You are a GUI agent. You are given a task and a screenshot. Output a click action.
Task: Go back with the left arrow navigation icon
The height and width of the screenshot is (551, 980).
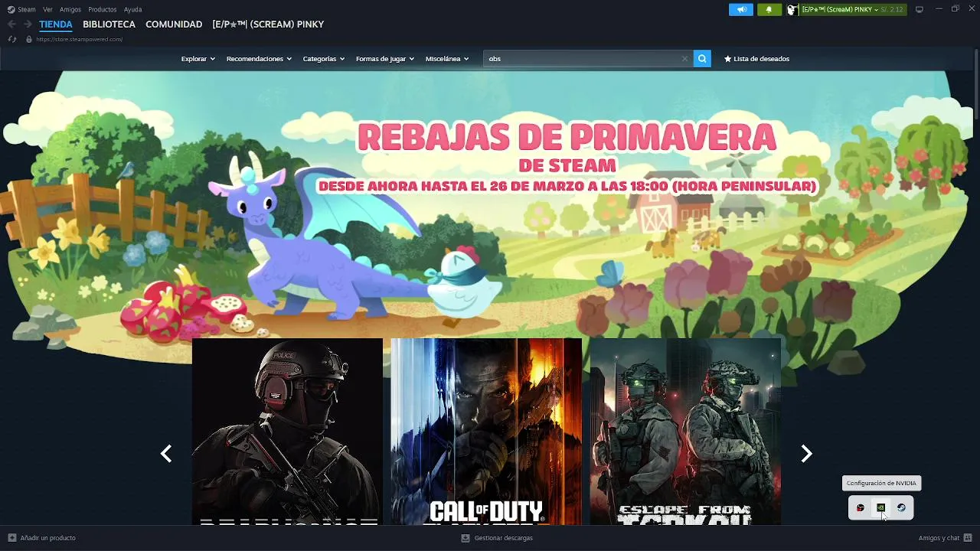point(11,24)
